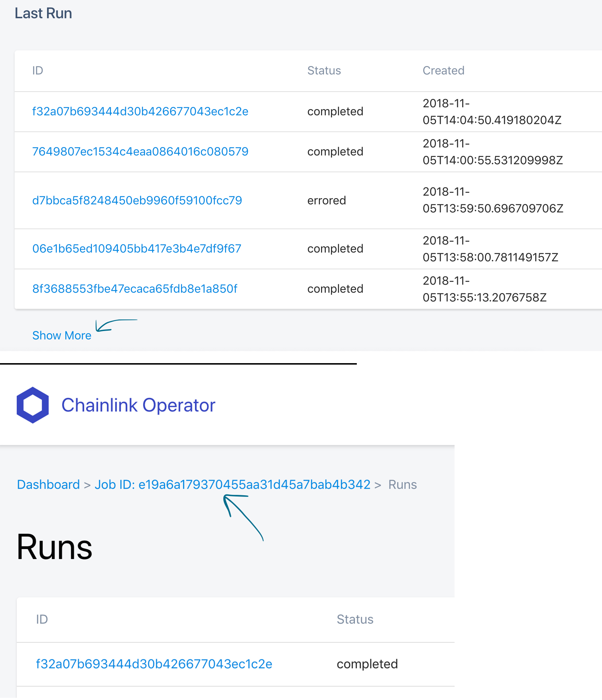
Task: Click the Created column header
Action: [443, 70]
